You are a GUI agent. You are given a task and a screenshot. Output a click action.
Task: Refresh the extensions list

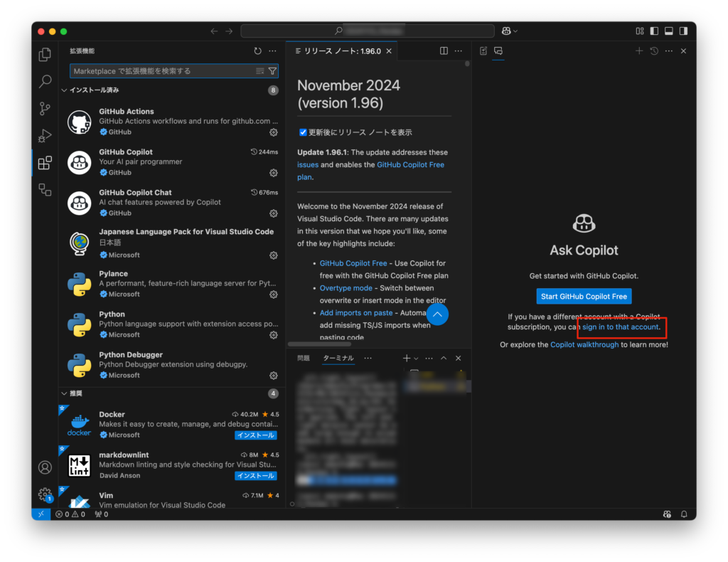[257, 51]
